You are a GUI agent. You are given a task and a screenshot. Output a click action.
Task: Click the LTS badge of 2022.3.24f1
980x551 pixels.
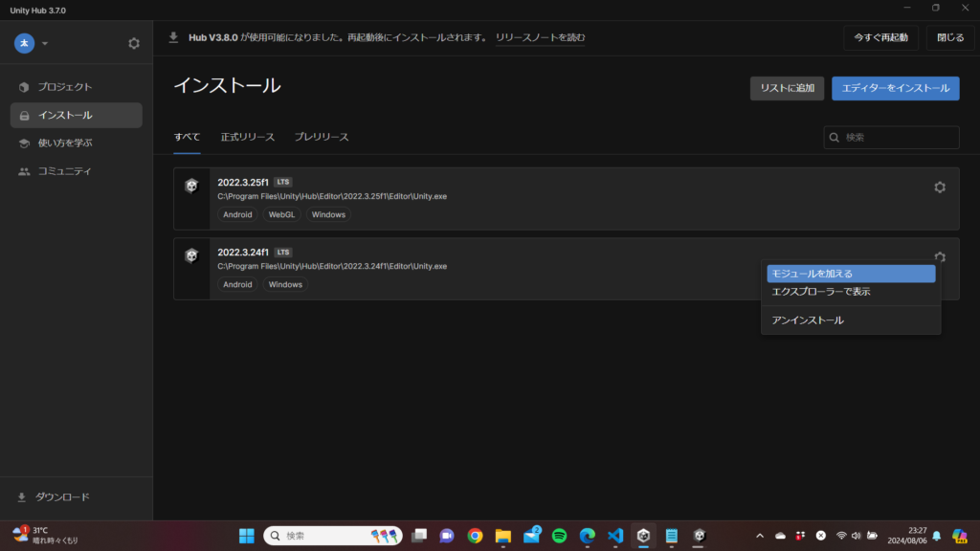point(283,252)
